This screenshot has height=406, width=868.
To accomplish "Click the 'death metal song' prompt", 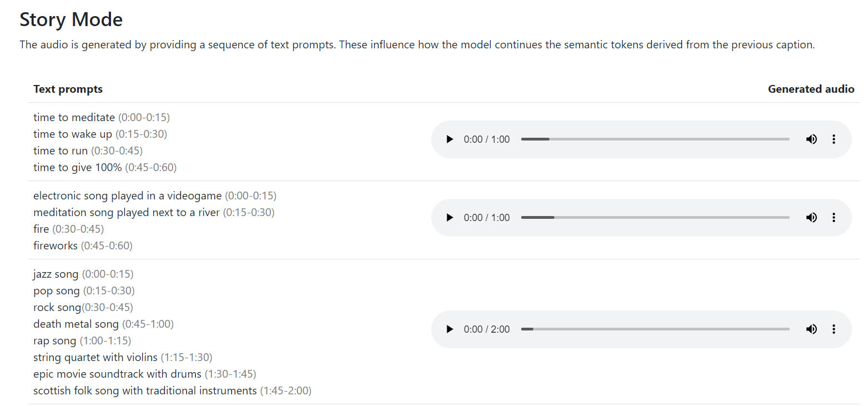I will pos(76,324).
